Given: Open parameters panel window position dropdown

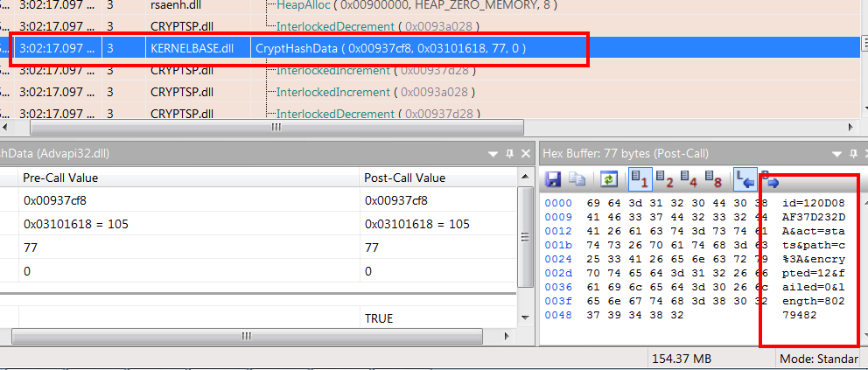Looking at the screenshot, I should click(x=492, y=153).
